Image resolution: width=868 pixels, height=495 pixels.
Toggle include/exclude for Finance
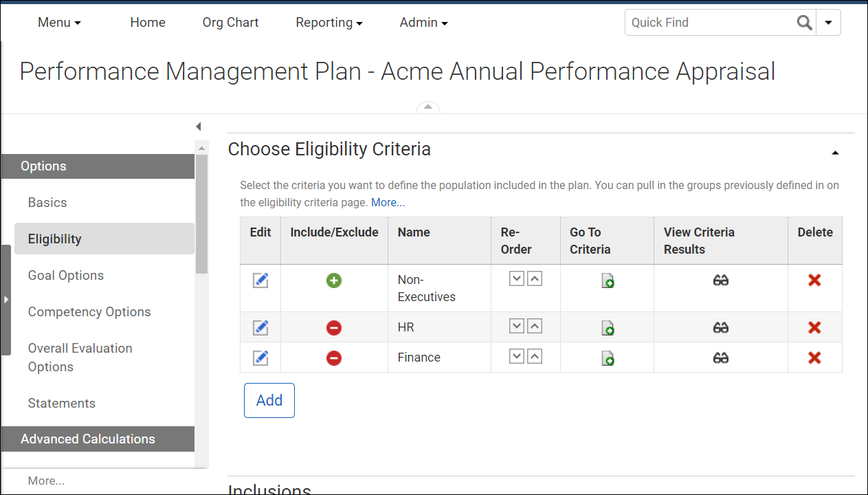click(333, 357)
